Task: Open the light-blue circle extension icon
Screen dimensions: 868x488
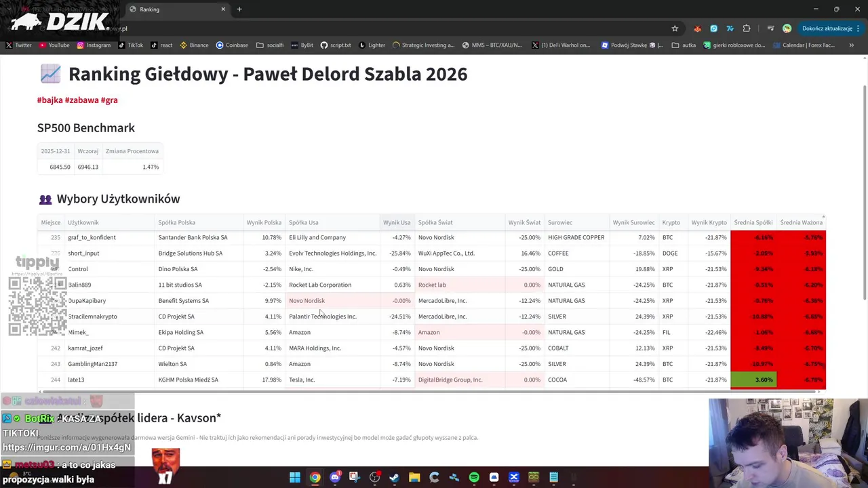Action: tap(713, 28)
